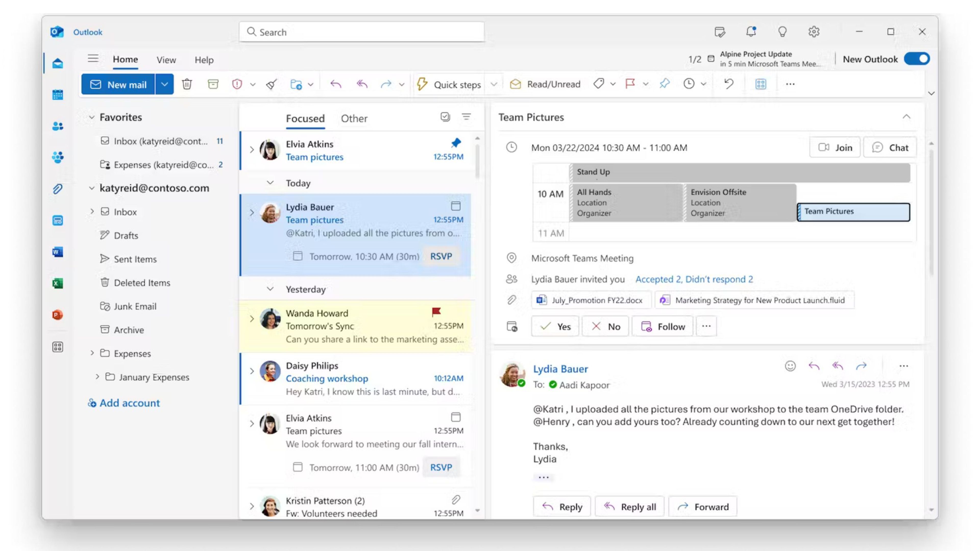Click the Delete trash icon in ribbon
Image resolution: width=980 pixels, height=551 pixels.
pyautogui.click(x=186, y=84)
